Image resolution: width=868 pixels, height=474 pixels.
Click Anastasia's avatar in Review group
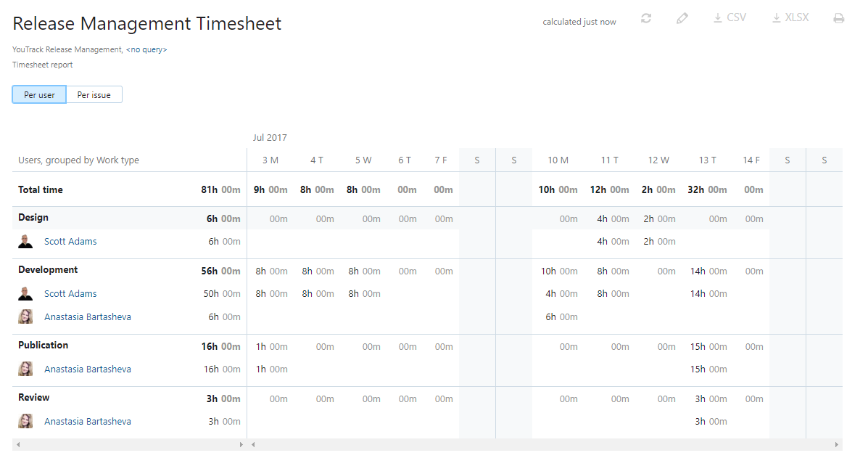pyautogui.click(x=25, y=421)
